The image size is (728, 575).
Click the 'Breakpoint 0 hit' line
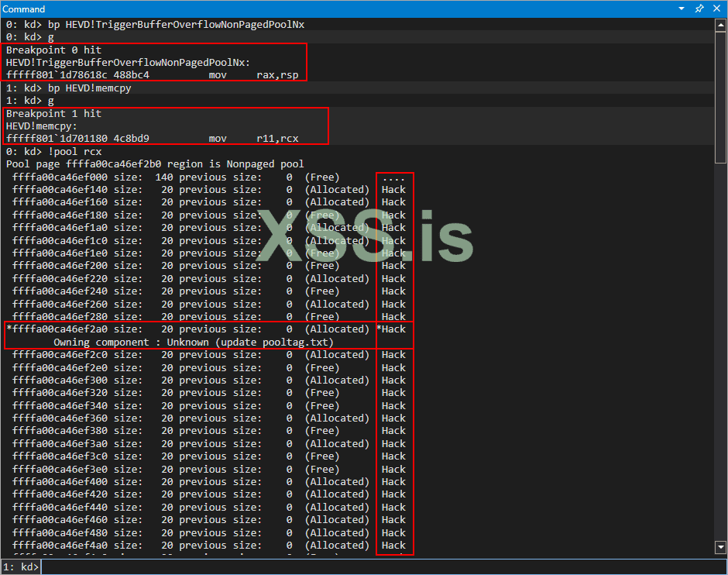point(53,50)
